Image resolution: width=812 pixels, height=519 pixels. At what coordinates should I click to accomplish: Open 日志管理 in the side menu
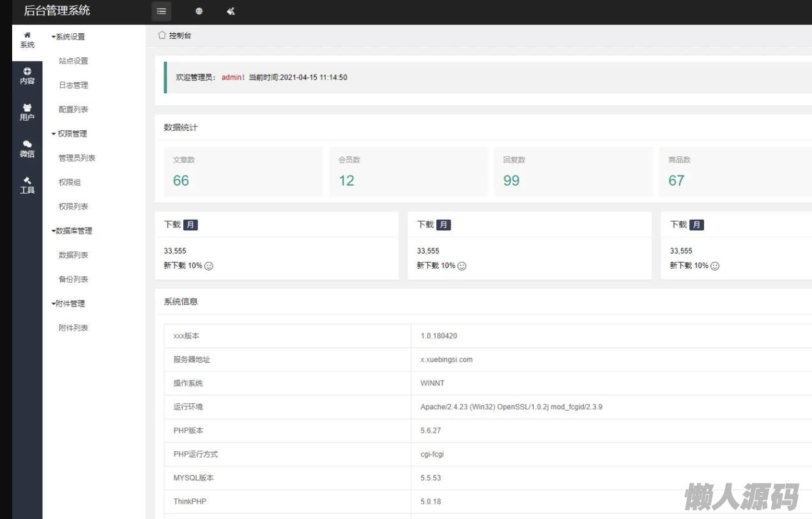tap(73, 86)
